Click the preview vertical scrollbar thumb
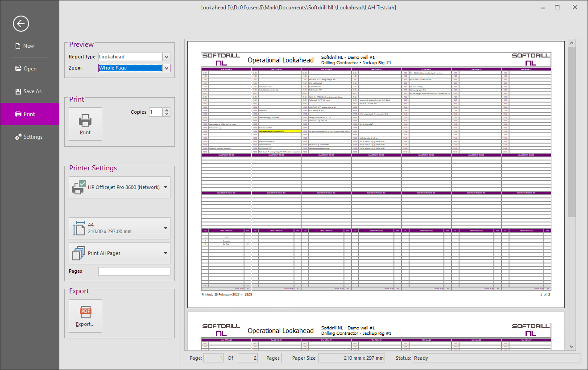Image resolution: width=588 pixels, height=370 pixels. pos(572,132)
